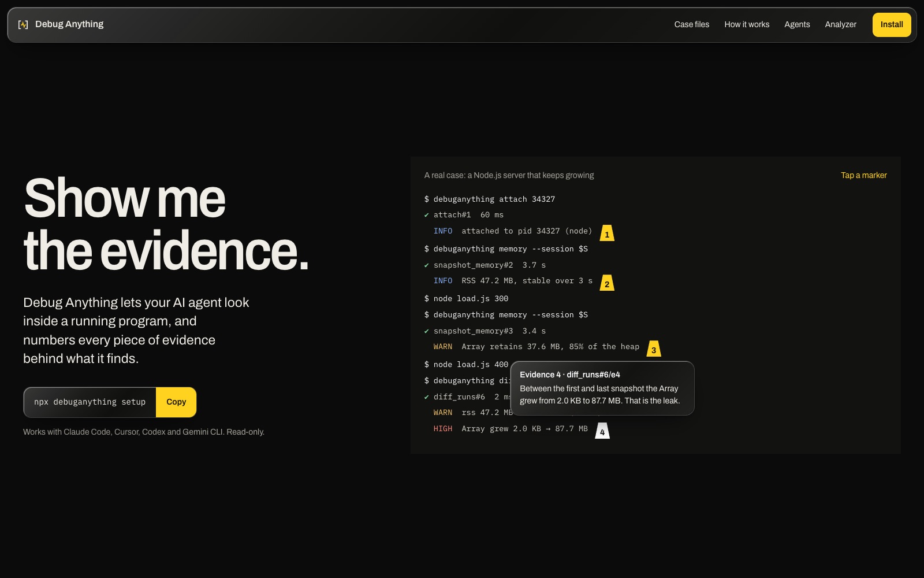Click the yellow Install button
924x578 pixels.
[892, 25]
